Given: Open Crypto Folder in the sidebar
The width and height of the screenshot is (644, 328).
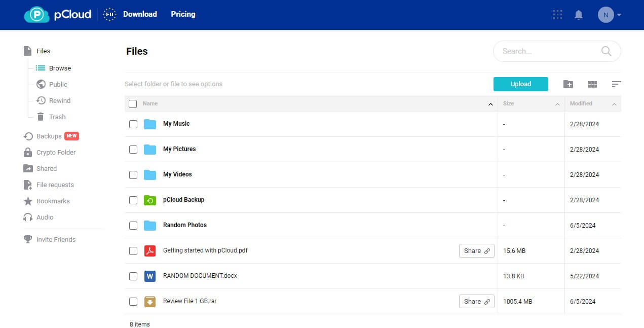Looking at the screenshot, I should pyautogui.click(x=56, y=152).
